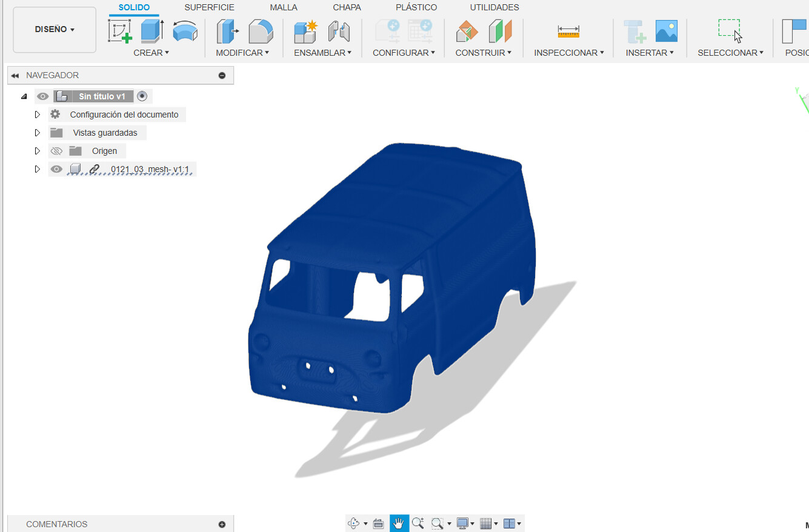Select the Origen tree item
809x532 pixels.
click(x=105, y=151)
